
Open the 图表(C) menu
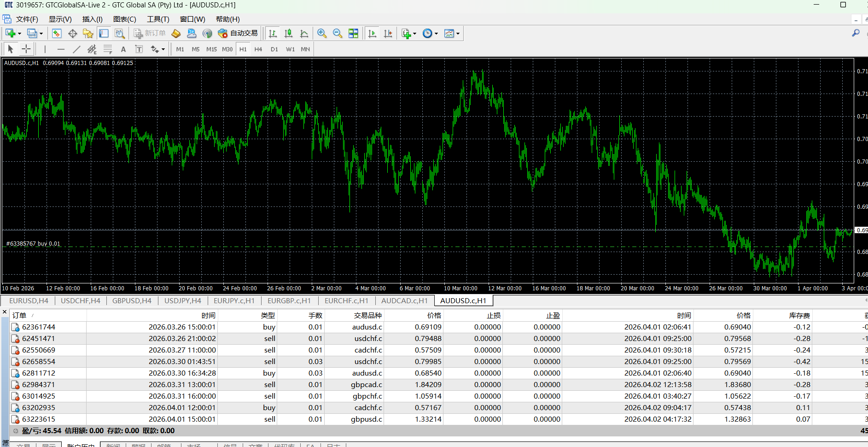(124, 19)
